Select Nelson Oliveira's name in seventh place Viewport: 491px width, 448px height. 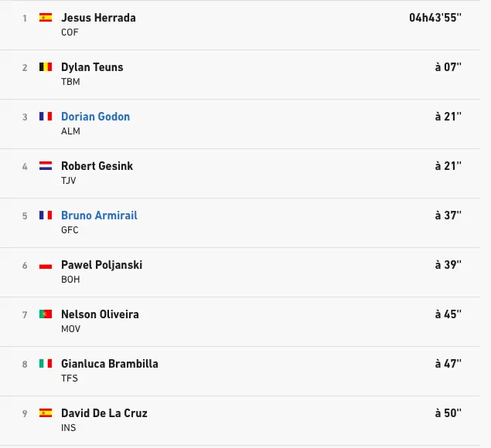pos(100,314)
